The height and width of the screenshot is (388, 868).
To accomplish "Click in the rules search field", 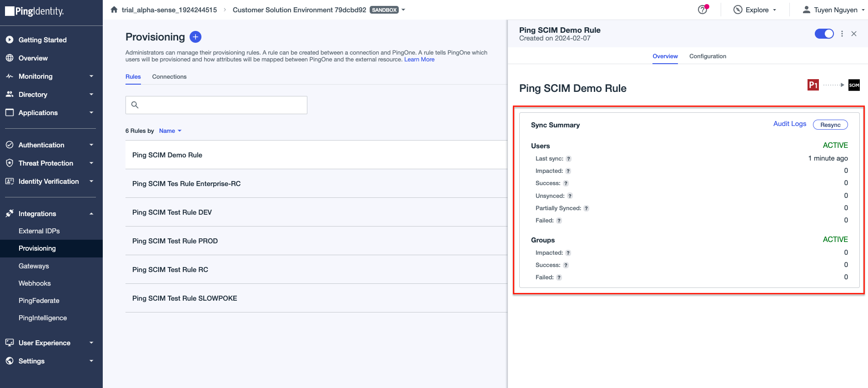I will (216, 105).
